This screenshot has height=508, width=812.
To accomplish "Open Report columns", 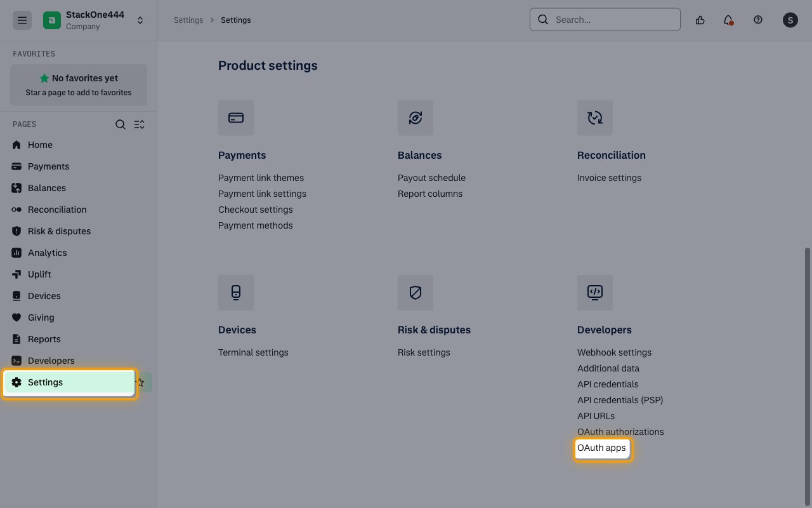I will coord(430,194).
